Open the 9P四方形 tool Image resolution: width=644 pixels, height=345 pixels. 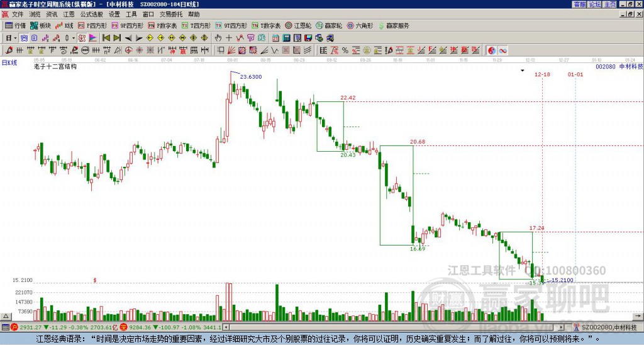click(127, 25)
